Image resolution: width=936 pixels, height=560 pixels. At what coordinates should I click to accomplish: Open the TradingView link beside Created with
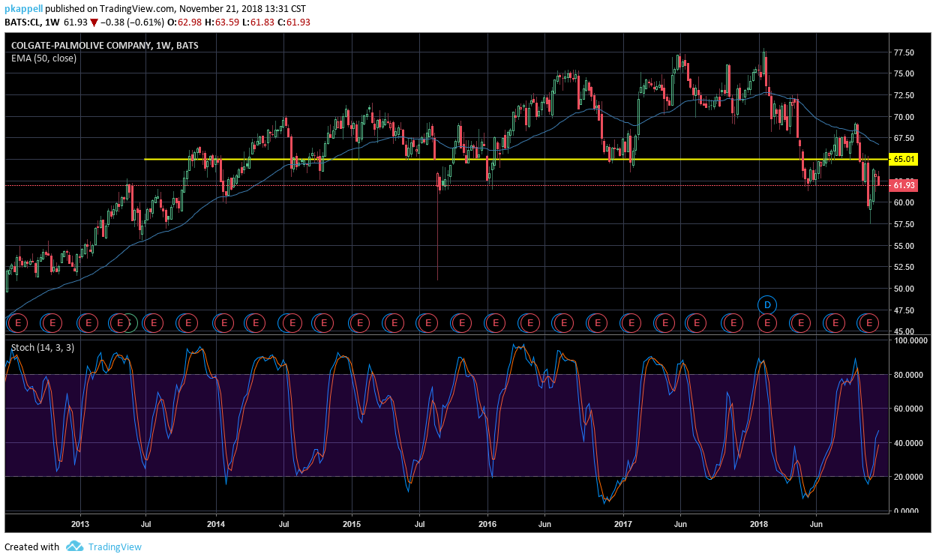point(115,547)
